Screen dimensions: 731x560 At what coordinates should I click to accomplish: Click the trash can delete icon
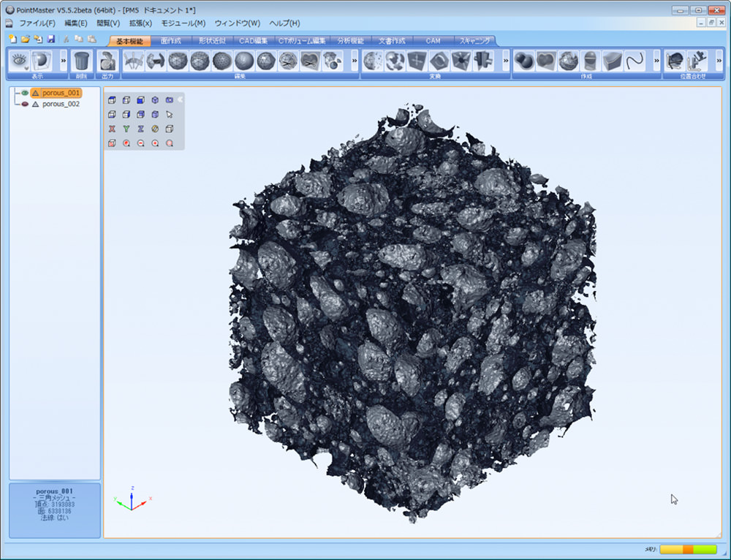82,61
